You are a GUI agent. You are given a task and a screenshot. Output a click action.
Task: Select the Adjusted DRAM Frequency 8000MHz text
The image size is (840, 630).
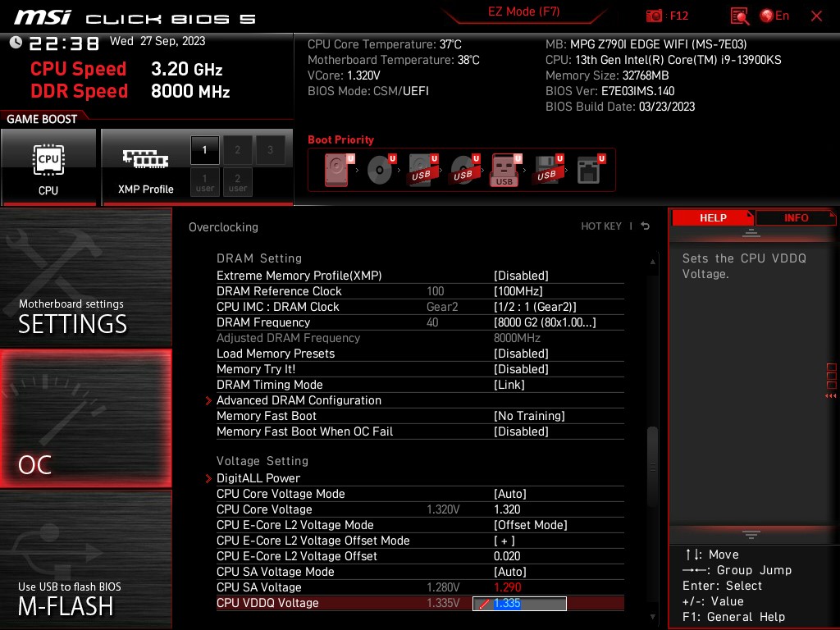tap(517, 338)
